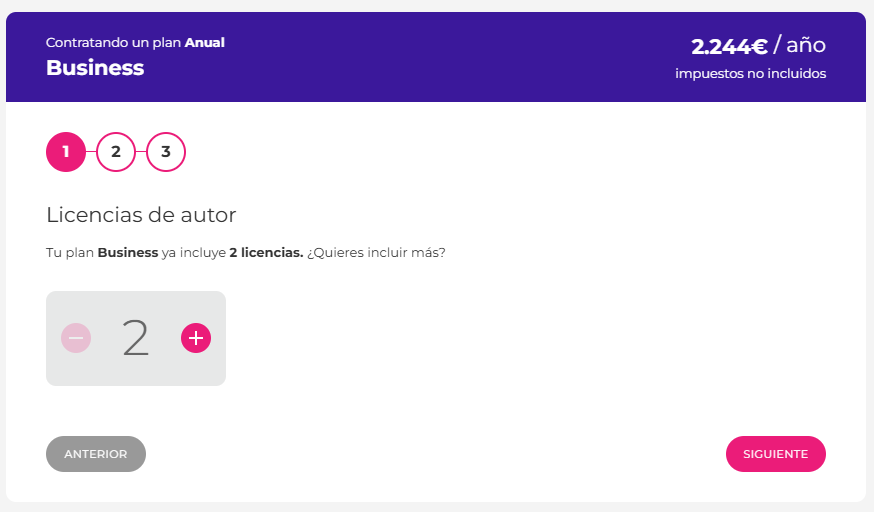The height and width of the screenshot is (512, 874).
Task: Click the bold word Anual in header
Action: click(x=205, y=42)
